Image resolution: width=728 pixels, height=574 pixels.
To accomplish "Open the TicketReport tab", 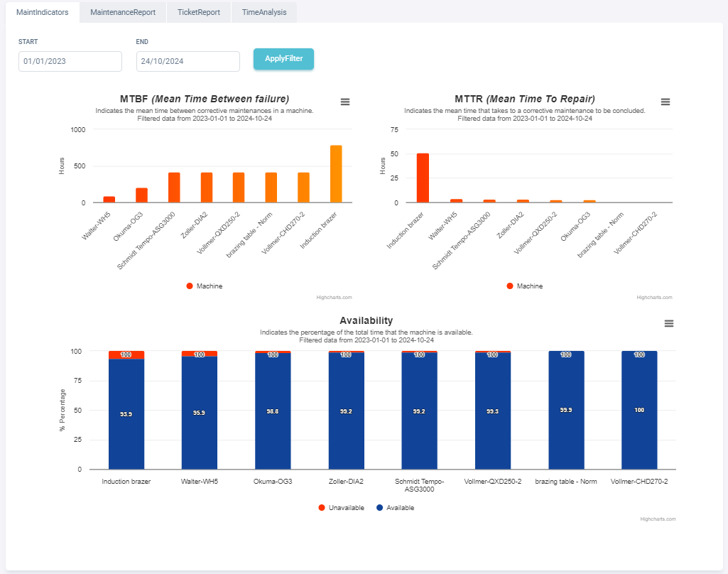I will 199,12.
